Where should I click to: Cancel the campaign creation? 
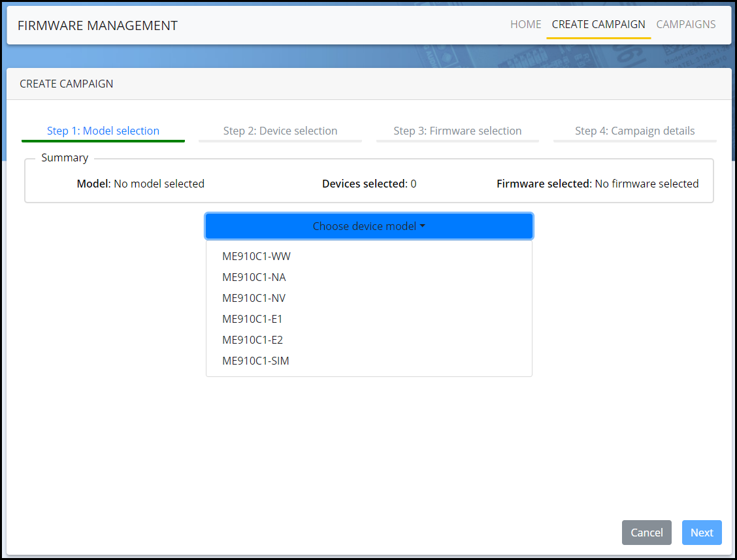pos(646,533)
